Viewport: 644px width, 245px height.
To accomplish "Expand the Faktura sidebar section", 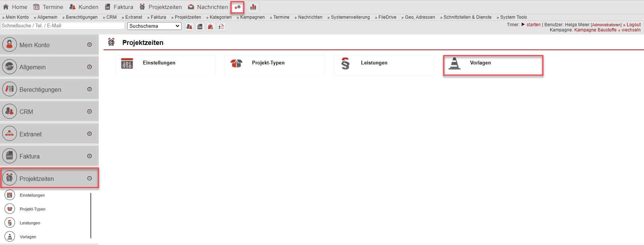I will [x=89, y=156].
